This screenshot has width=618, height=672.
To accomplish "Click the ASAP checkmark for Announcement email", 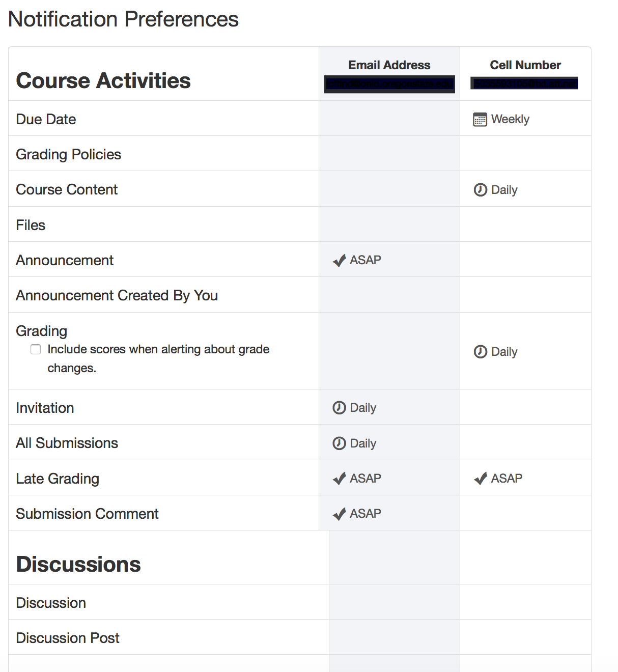I will coord(339,260).
